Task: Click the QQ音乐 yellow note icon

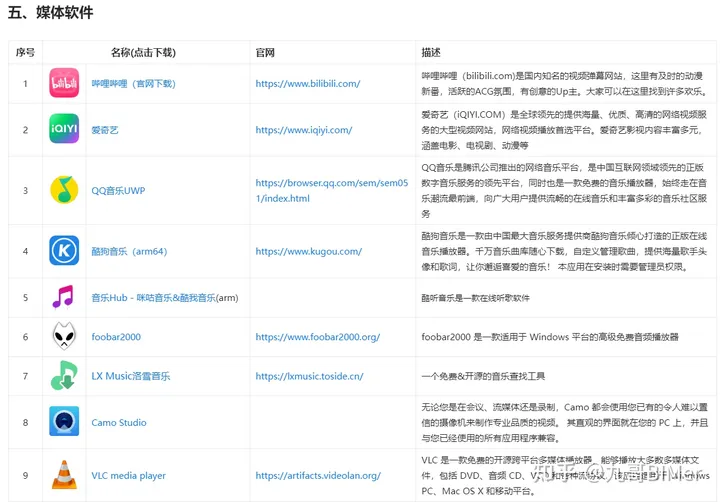Action: coord(64,190)
